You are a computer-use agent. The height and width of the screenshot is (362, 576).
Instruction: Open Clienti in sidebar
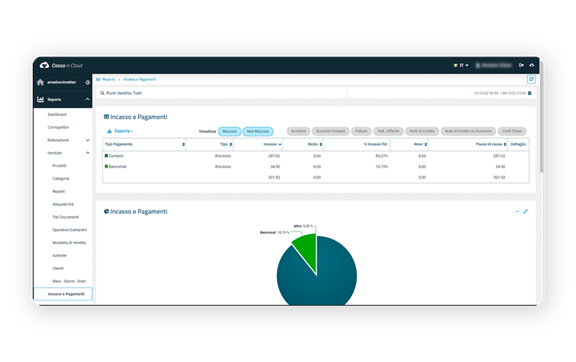click(x=58, y=269)
